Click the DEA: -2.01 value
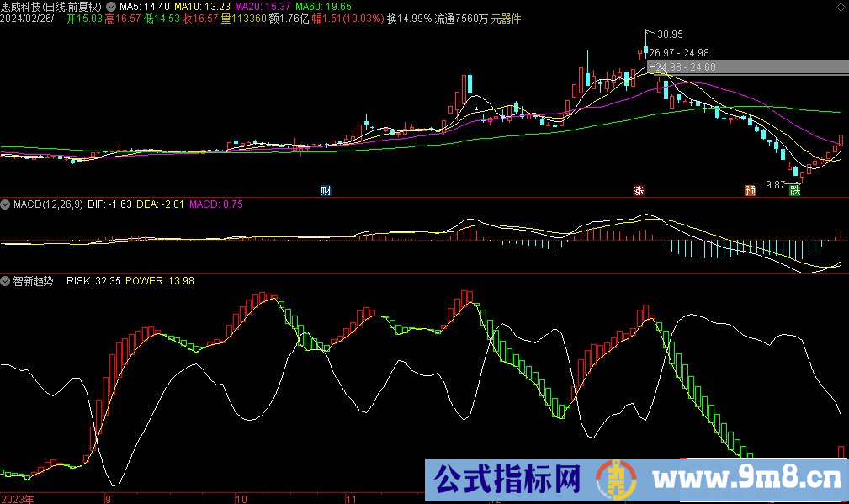The width and height of the screenshot is (849, 504). click(160, 204)
